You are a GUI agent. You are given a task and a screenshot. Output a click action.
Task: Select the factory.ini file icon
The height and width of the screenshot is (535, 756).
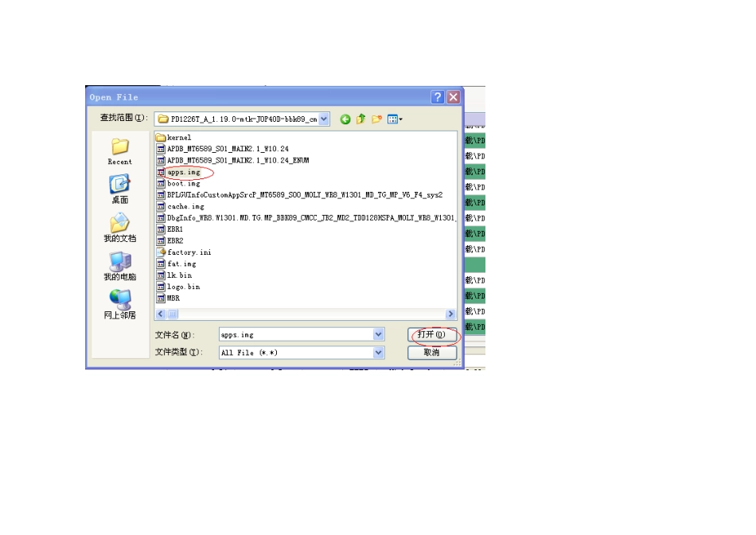pyautogui.click(x=161, y=252)
